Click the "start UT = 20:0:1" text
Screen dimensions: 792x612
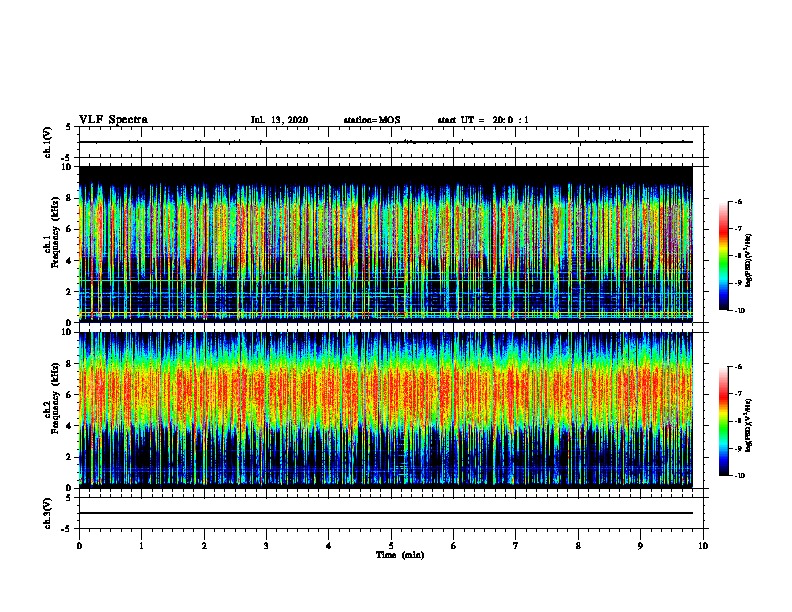483,120
